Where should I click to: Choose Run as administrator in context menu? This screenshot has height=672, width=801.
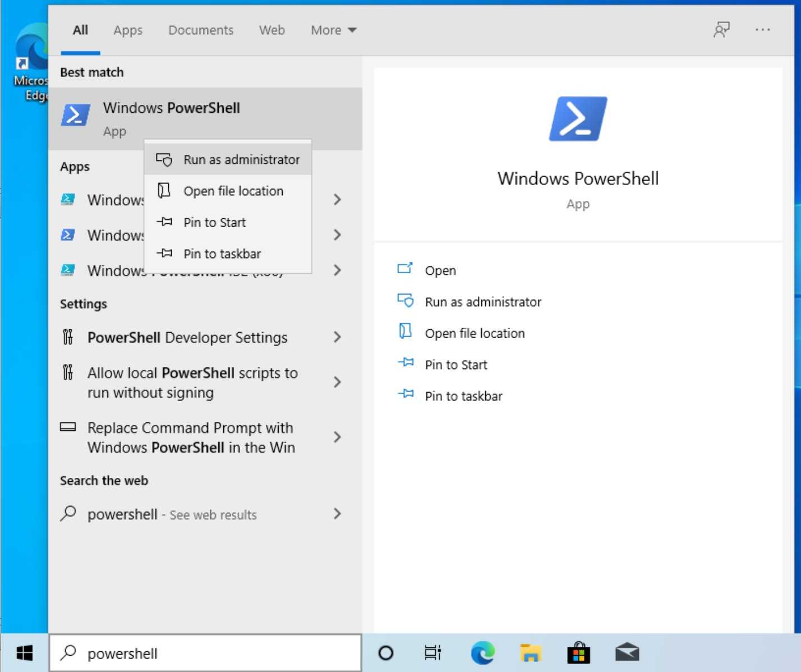(241, 160)
